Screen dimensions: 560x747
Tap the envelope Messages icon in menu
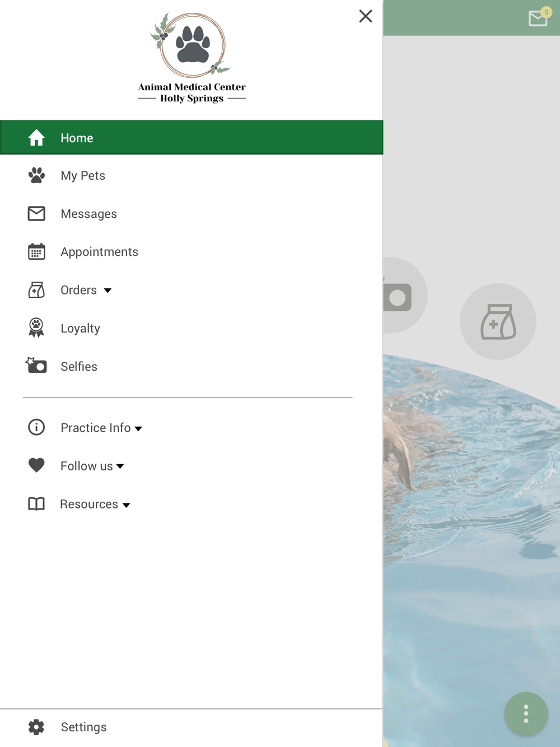pyautogui.click(x=36, y=213)
